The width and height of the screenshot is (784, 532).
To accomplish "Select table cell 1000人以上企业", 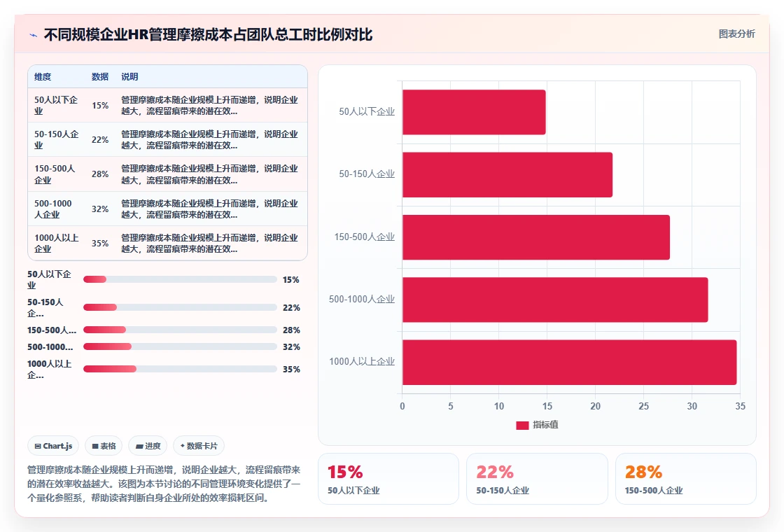I will click(x=56, y=244).
